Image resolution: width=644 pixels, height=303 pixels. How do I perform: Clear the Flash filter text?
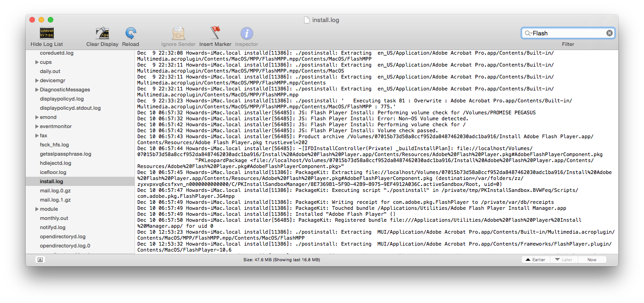[x=609, y=33]
